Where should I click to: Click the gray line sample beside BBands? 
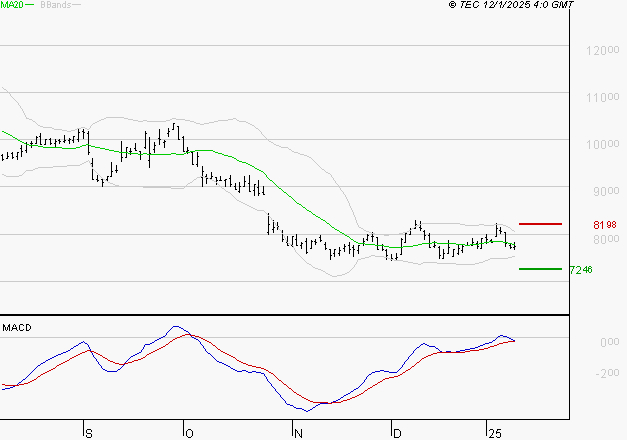pyautogui.click(x=78, y=6)
